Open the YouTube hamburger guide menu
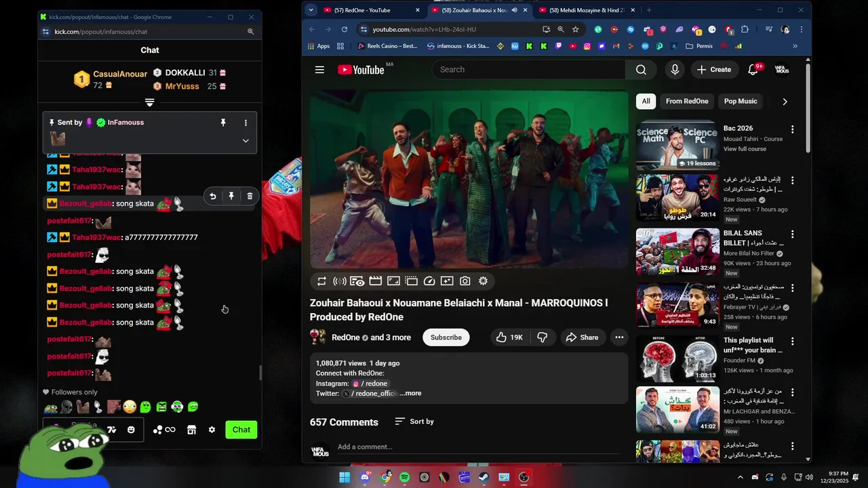This screenshot has height=488, width=868. [319, 70]
